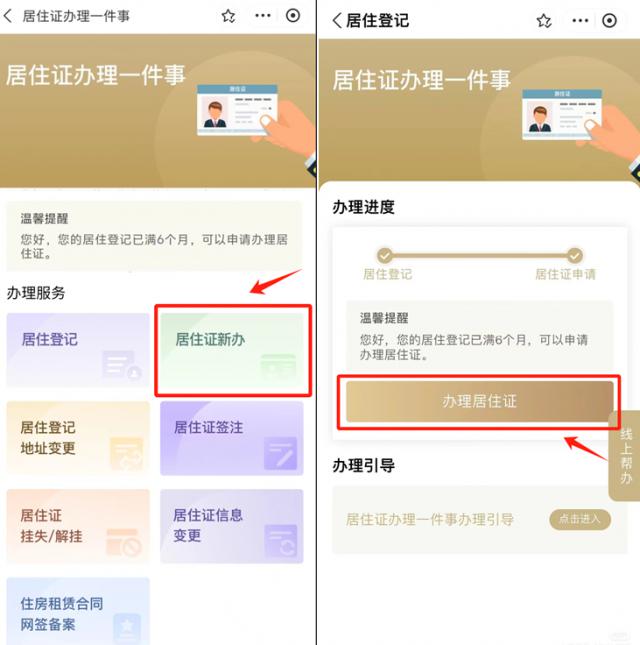
Task: Tap 居住登记 progress step checkmark
Action: tap(385, 255)
